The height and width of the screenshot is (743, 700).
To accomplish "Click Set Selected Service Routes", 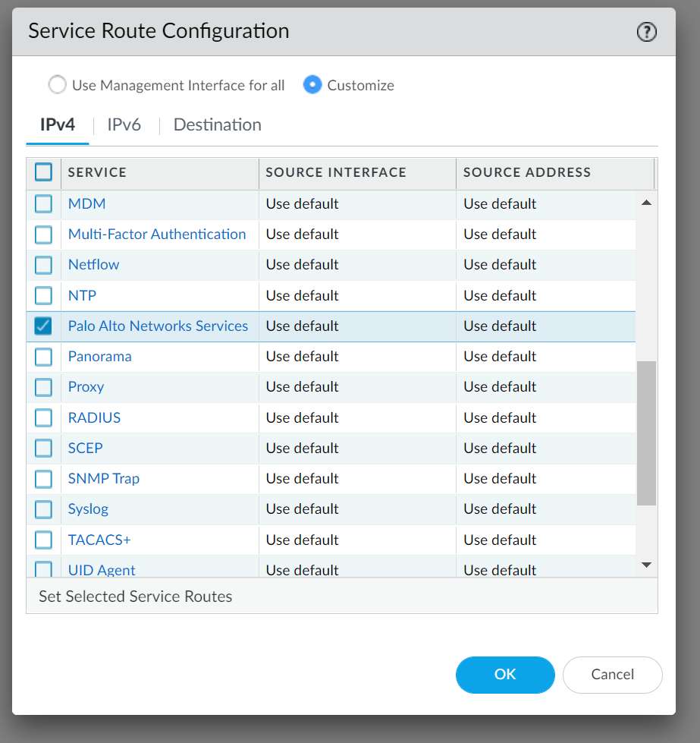I will [136, 597].
